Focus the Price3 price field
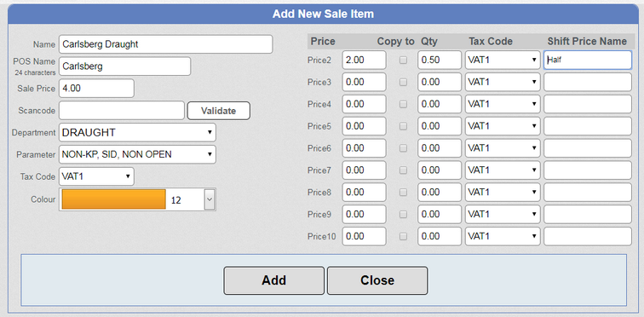 pyautogui.click(x=364, y=82)
